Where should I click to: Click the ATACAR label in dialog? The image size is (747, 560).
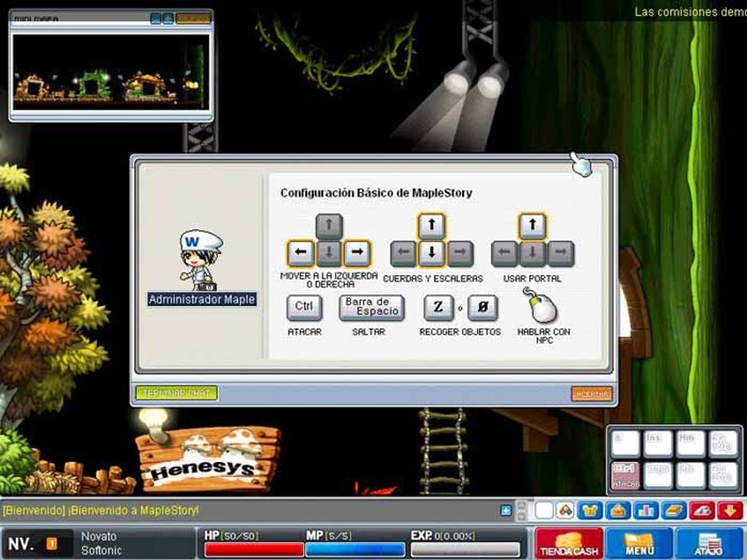[x=305, y=332]
